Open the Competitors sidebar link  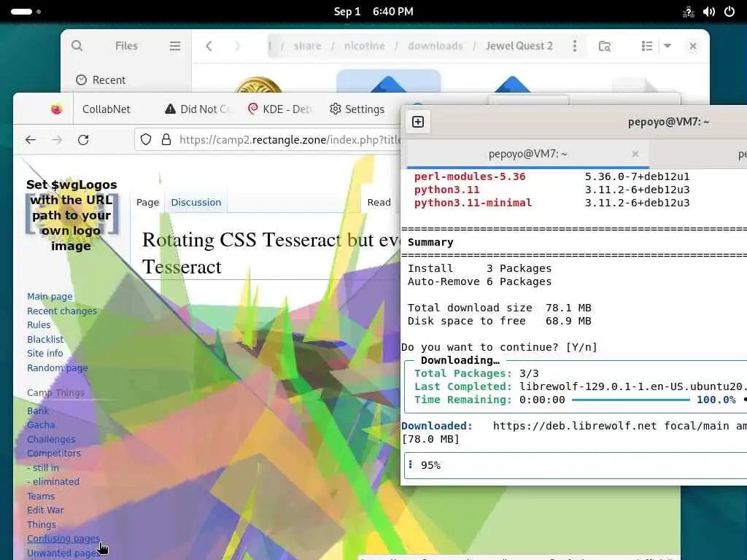(54, 454)
